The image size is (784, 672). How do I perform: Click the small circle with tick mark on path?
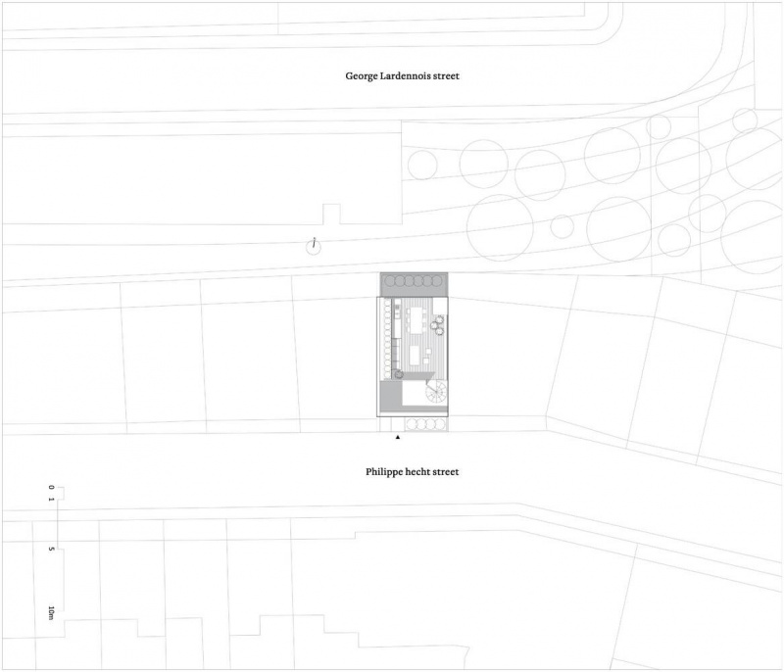(x=313, y=246)
